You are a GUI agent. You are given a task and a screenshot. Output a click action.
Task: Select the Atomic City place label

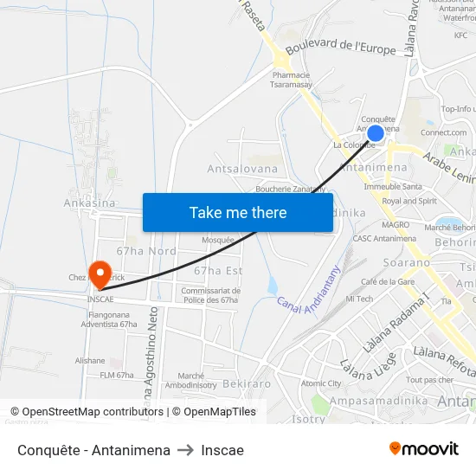pos(321,383)
